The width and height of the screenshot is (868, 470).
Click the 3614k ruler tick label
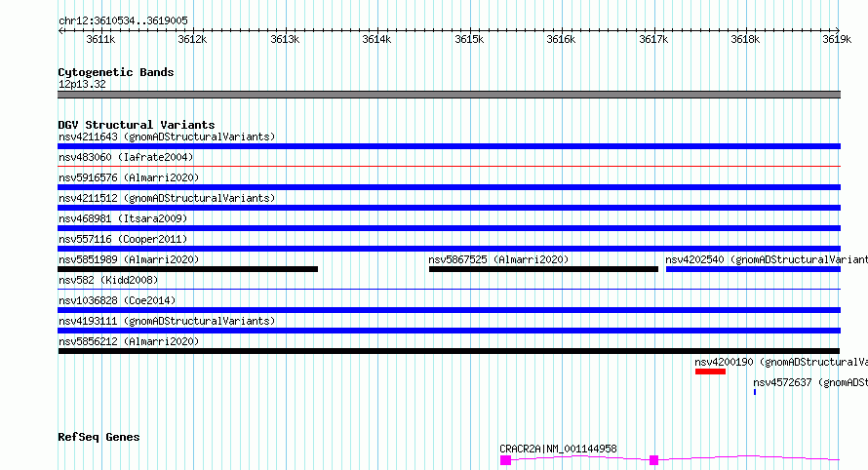pyautogui.click(x=376, y=39)
